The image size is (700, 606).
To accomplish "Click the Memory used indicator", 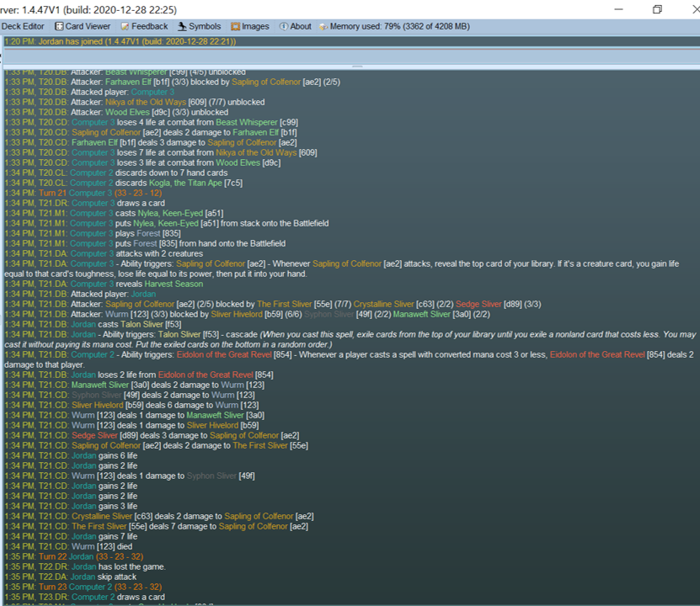I will pyautogui.click(x=394, y=27).
